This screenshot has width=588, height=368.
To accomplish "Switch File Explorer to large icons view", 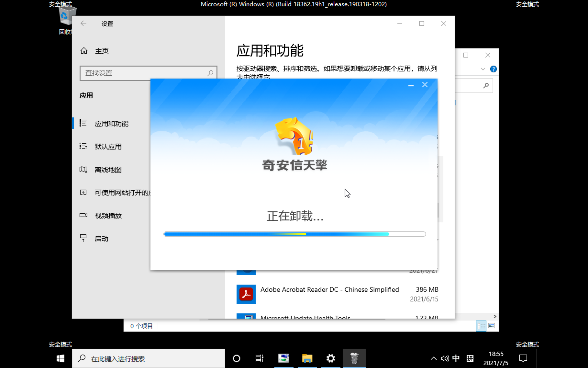I will coord(492,326).
